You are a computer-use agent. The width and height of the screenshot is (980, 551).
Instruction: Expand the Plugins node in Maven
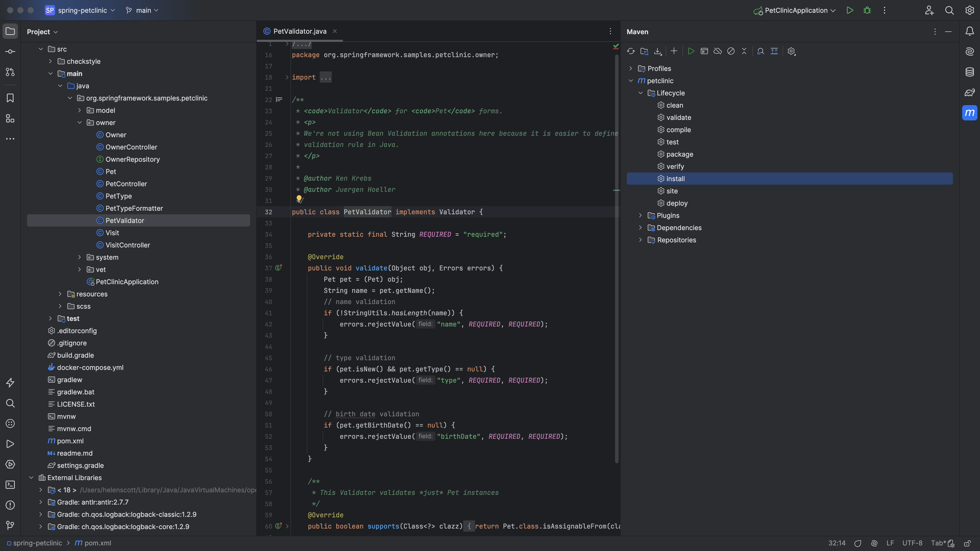(x=640, y=216)
